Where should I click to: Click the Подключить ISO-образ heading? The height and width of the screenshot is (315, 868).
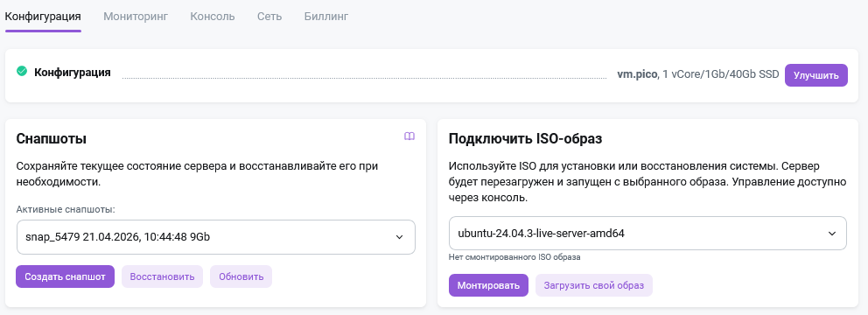coord(525,138)
